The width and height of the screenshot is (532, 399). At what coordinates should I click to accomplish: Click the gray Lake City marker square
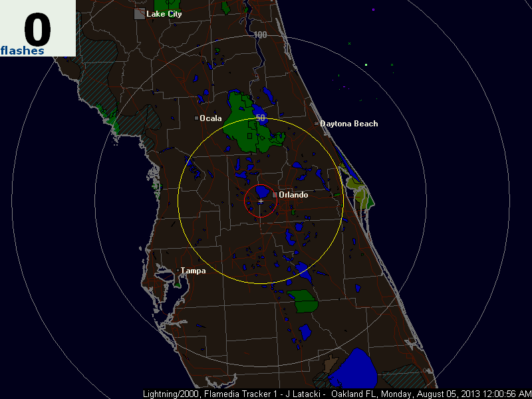point(140,14)
